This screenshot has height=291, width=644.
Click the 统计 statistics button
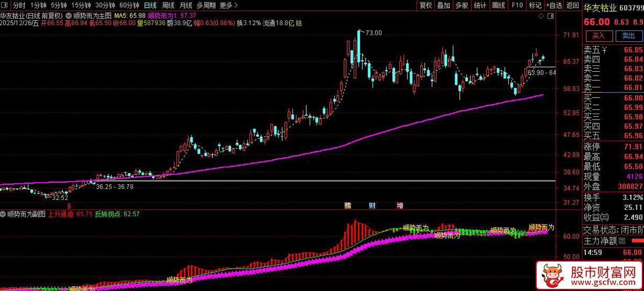(480, 5)
